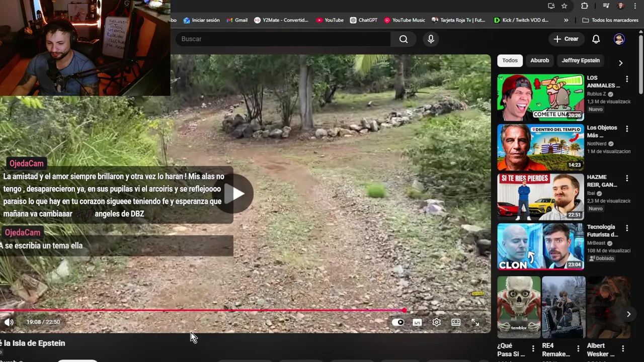The image size is (644, 362).
Task: Click the MrBeast channel name
Action: click(x=596, y=243)
